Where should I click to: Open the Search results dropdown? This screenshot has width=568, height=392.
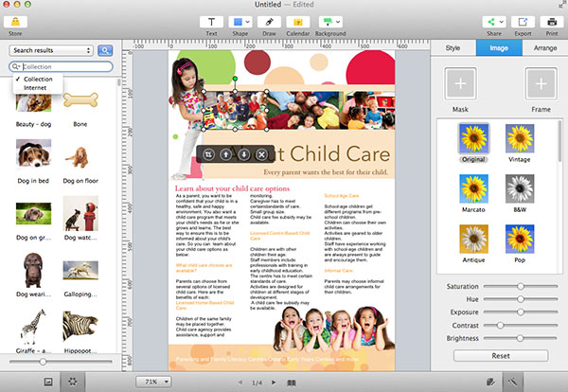click(x=50, y=49)
